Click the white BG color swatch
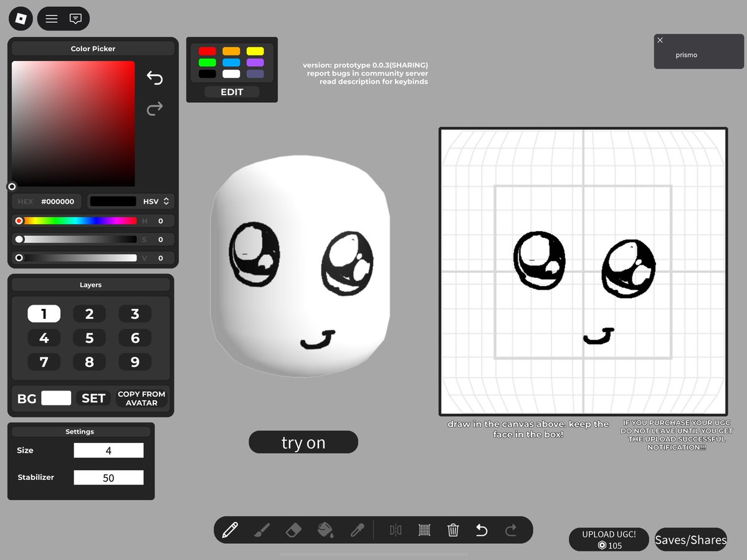 click(x=56, y=398)
